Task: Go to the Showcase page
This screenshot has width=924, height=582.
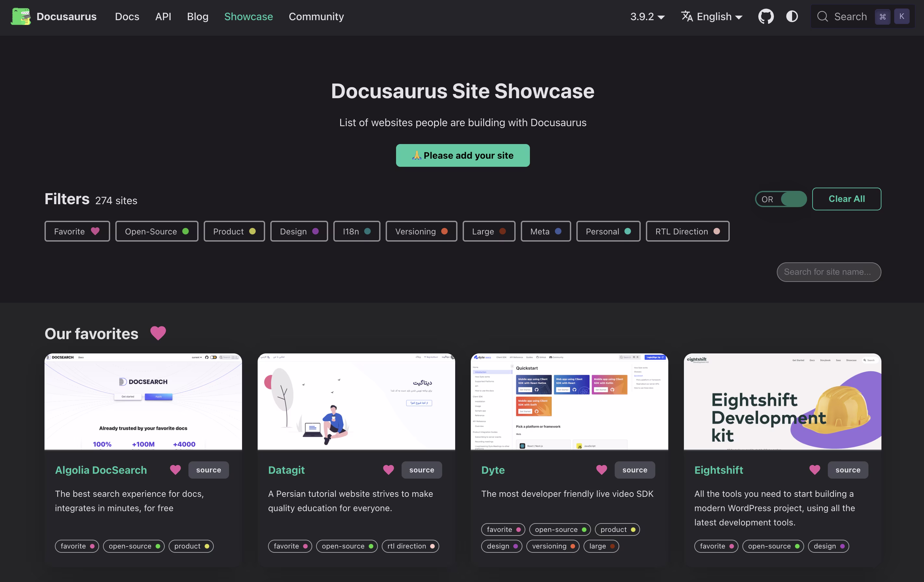Action: click(x=248, y=16)
